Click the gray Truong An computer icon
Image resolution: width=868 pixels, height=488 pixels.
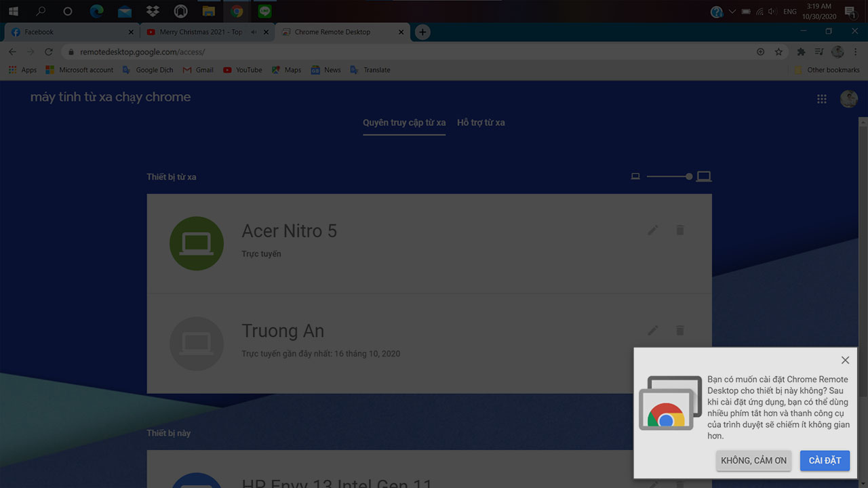197,344
